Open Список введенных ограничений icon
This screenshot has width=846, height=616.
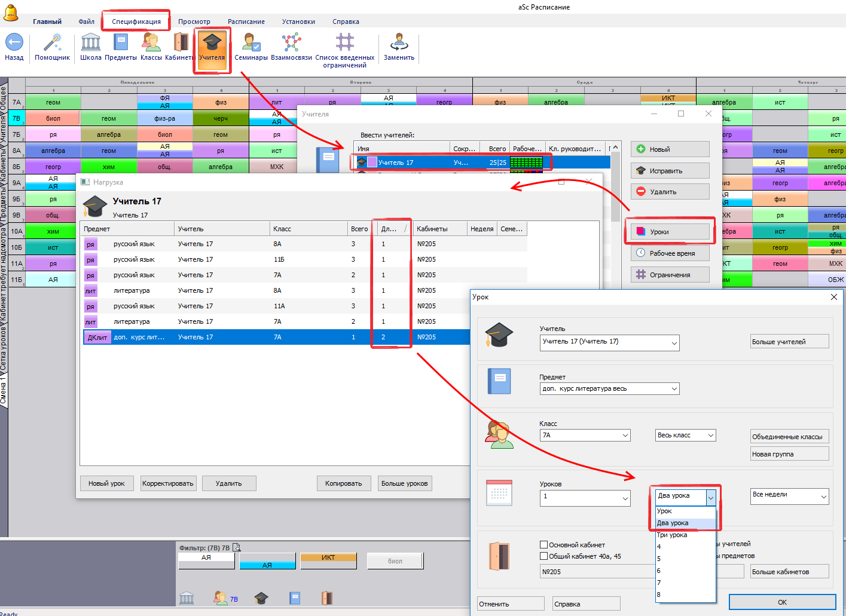click(345, 44)
